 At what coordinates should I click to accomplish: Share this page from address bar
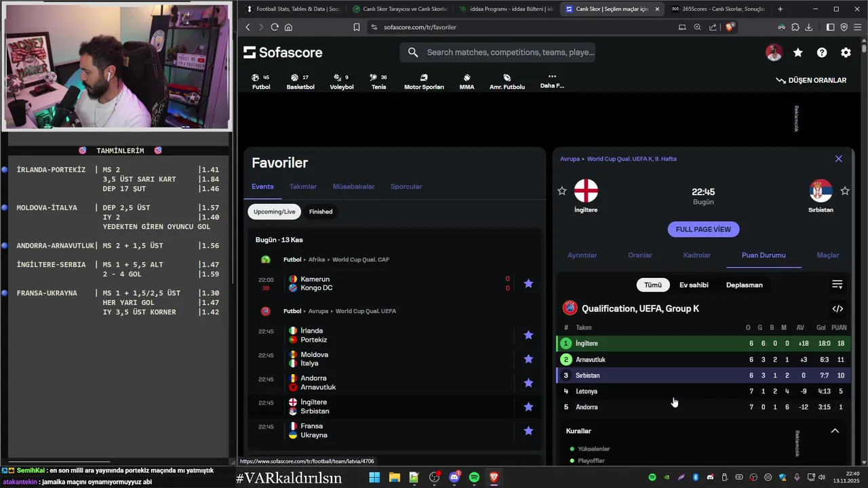pos(713,27)
